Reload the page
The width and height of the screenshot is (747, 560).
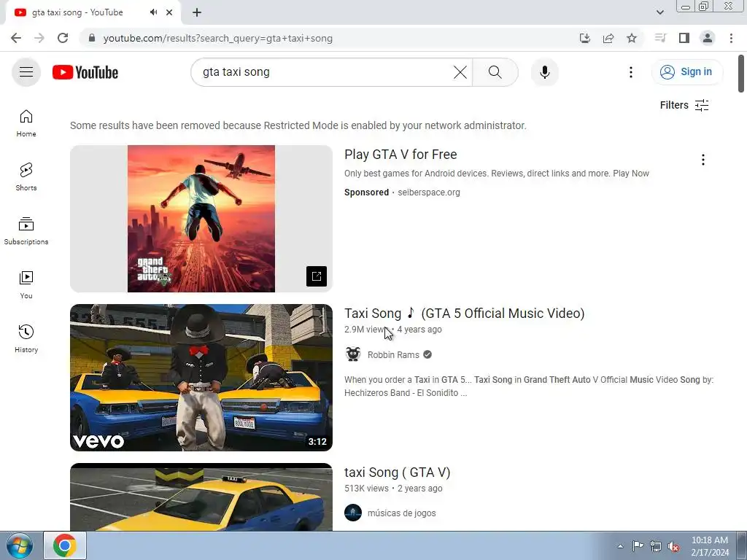pyautogui.click(x=63, y=38)
